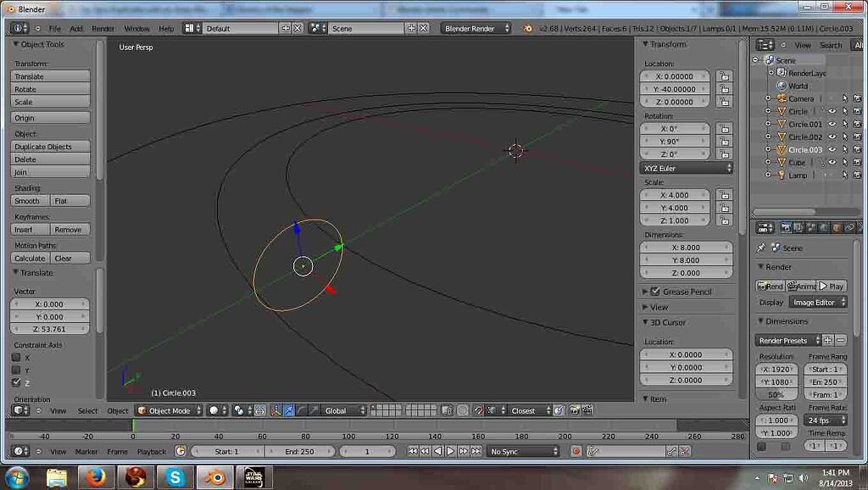
Task: Click the auto keyframe record button
Action: coord(576,451)
